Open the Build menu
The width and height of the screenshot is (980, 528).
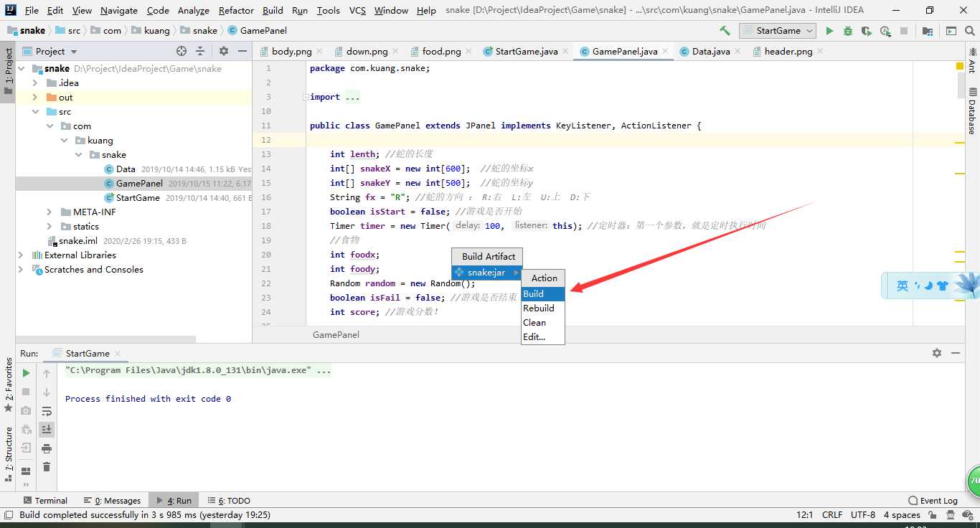click(x=273, y=10)
